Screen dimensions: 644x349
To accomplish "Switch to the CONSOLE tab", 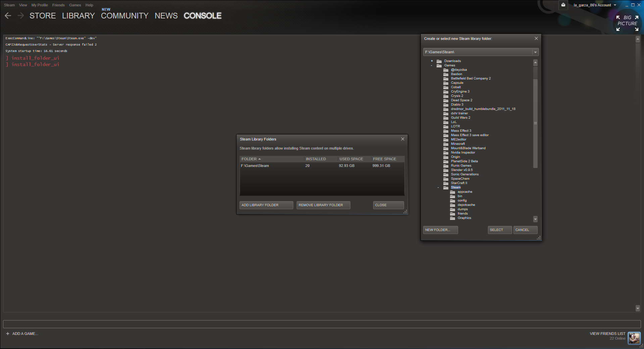I will [x=203, y=16].
